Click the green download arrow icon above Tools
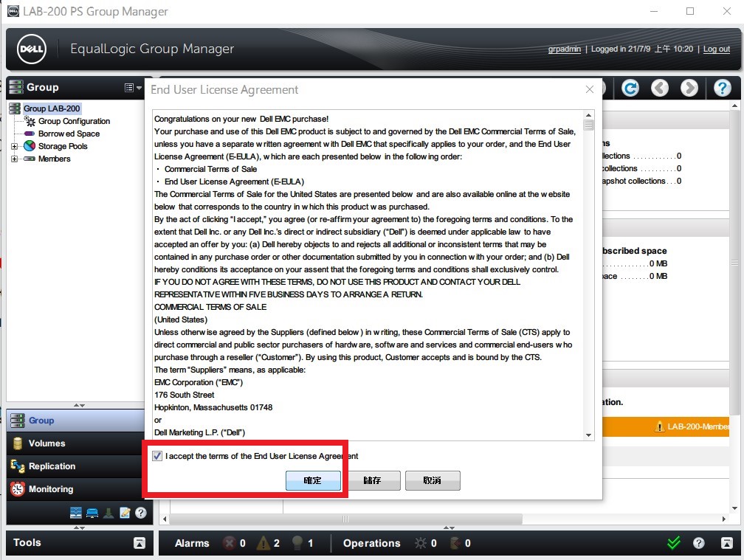Viewport: 744px width, 560px height. 108,513
